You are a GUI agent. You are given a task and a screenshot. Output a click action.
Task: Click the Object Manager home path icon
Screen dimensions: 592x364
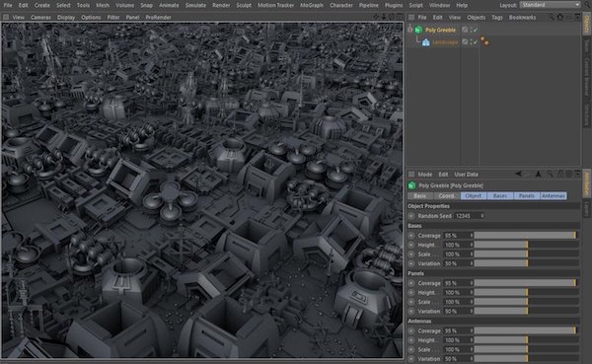point(560,17)
